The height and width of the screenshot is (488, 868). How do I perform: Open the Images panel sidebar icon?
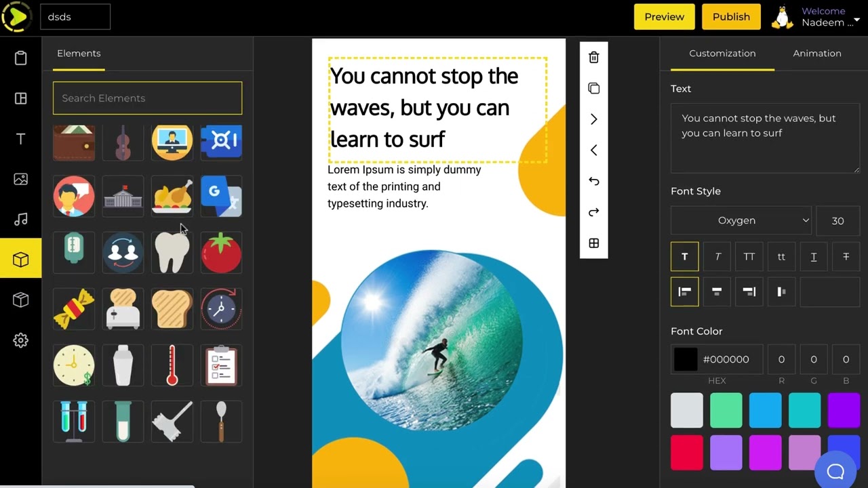click(20, 179)
